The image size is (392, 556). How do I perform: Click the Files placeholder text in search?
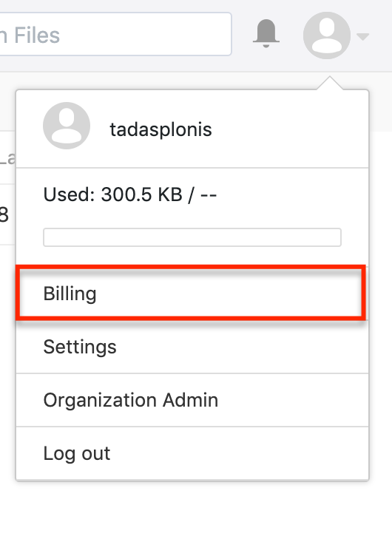[37, 35]
